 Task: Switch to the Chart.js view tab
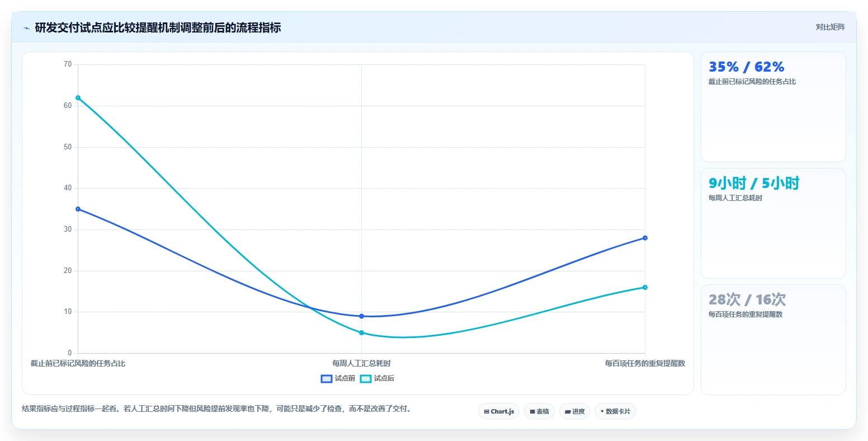tap(499, 411)
